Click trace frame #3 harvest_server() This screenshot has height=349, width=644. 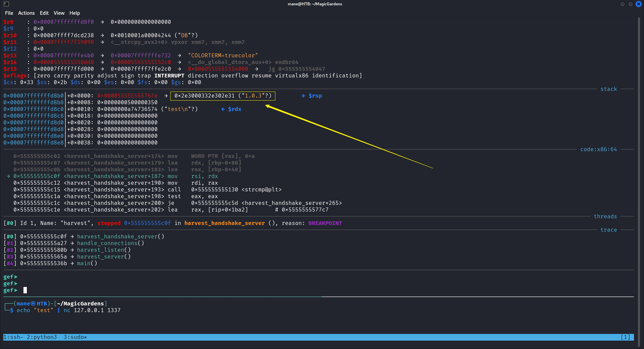point(67,256)
